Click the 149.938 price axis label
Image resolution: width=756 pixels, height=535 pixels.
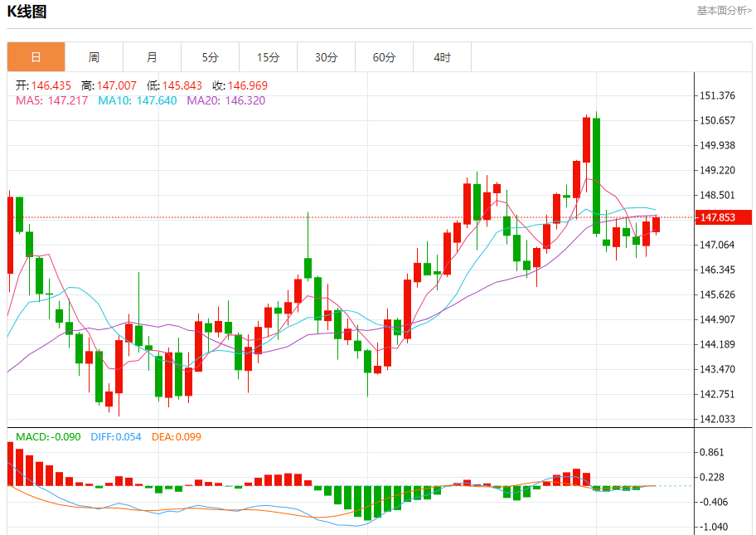(x=717, y=145)
